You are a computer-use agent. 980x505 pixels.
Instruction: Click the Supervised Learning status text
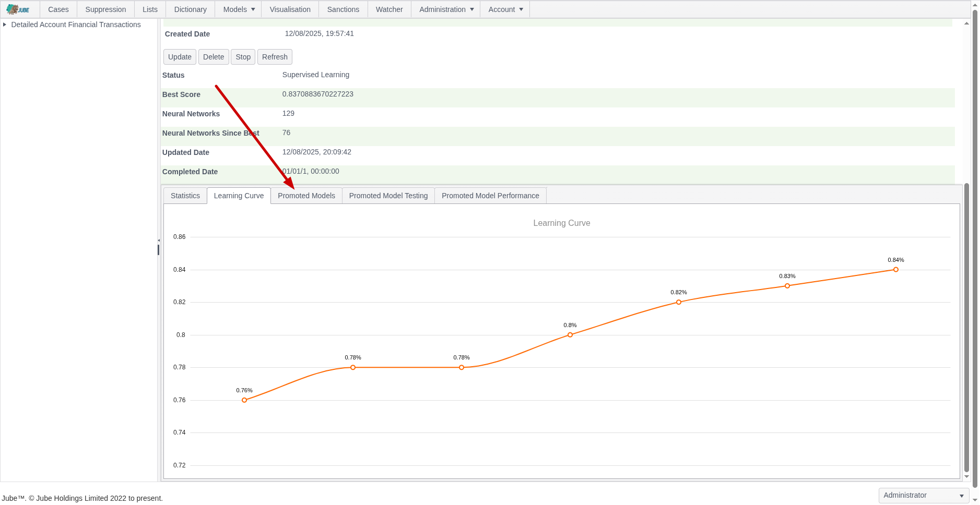click(x=316, y=75)
